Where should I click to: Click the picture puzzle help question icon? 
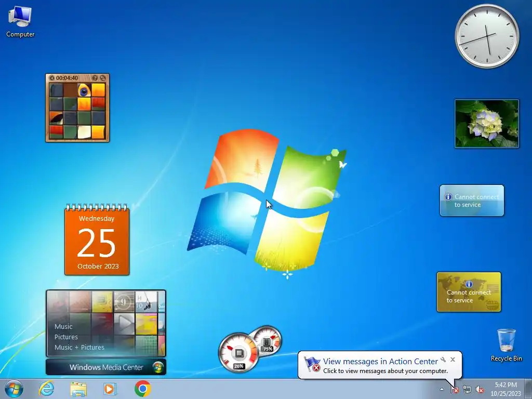point(95,78)
